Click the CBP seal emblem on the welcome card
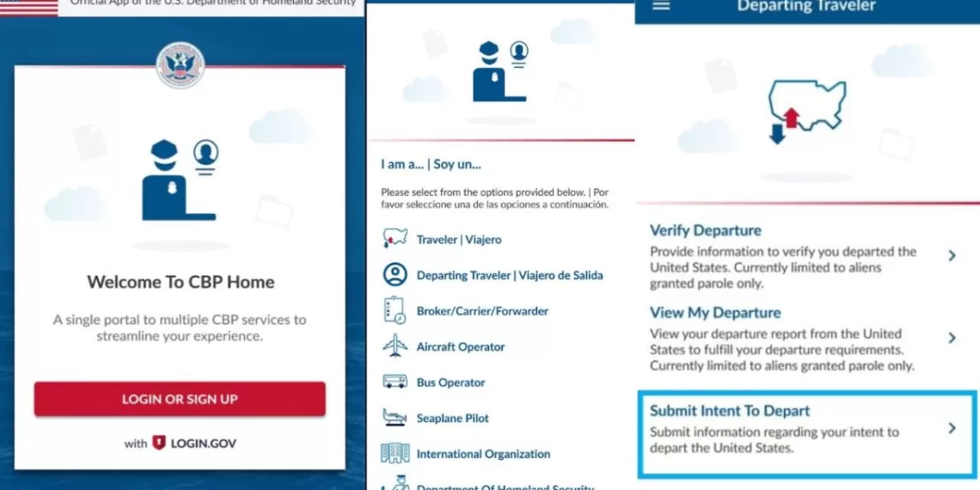This screenshot has height=490, width=980. point(181,65)
